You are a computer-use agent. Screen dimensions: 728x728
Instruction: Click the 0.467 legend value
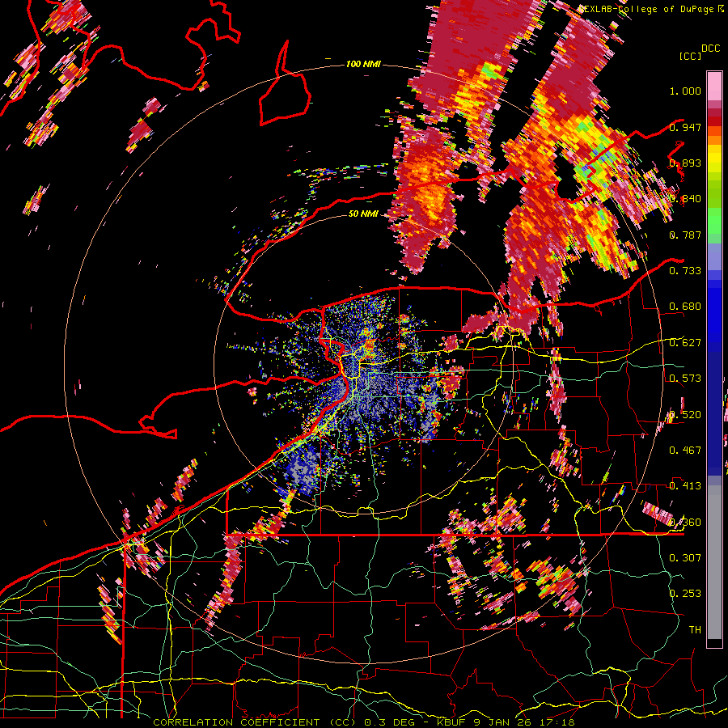click(x=685, y=451)
